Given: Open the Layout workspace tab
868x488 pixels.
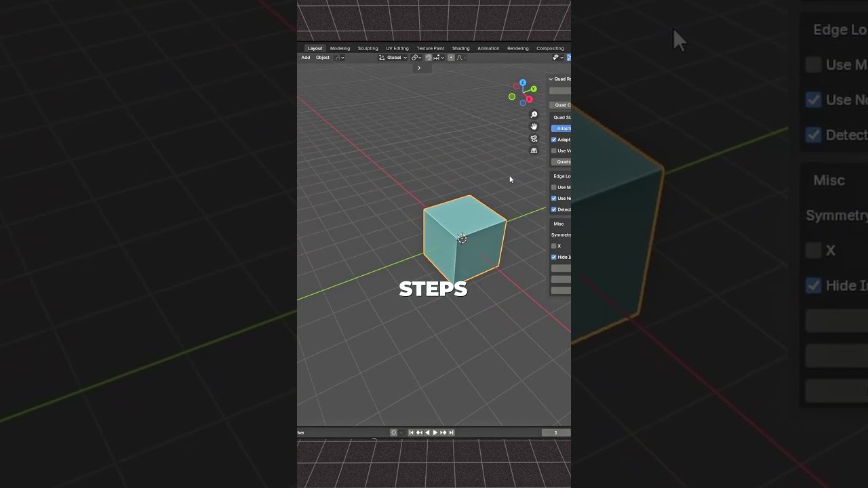Looking at the screenshot, I should [x=315, y=48].
